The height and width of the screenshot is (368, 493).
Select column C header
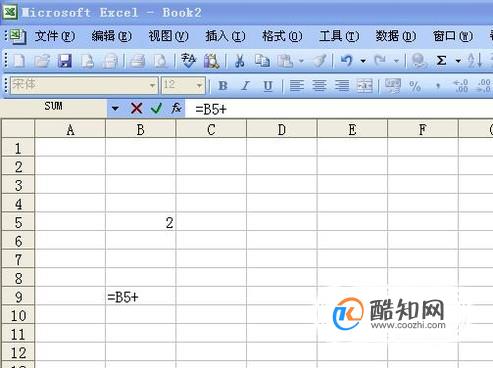(x=211, y=129)
